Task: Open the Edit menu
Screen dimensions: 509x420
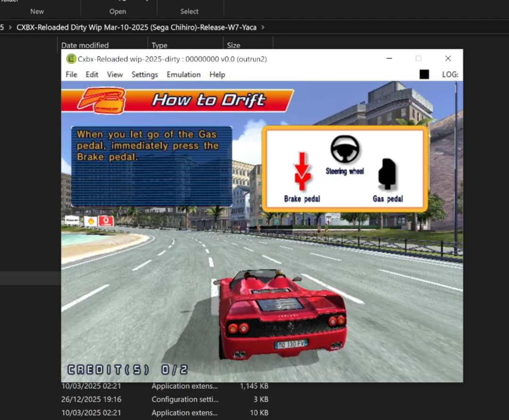Action: [x=92, y=74]
